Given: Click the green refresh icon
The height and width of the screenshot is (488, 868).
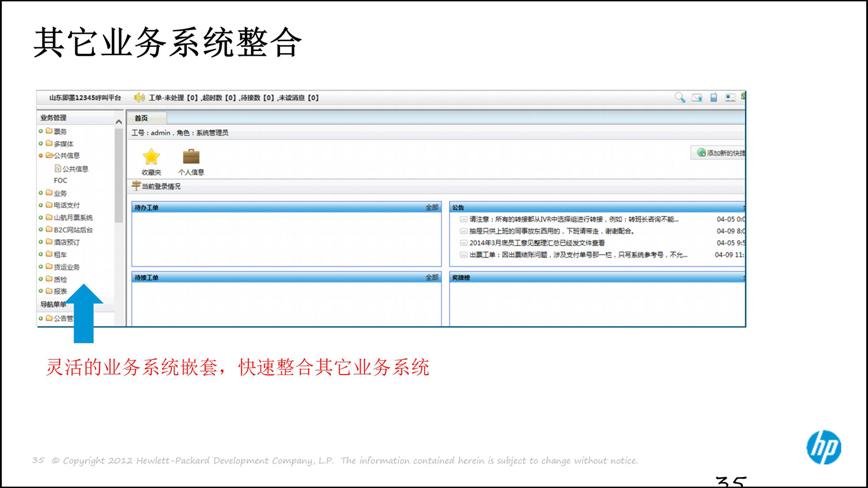Looking at the screenshot, I should tap(744, 97).
